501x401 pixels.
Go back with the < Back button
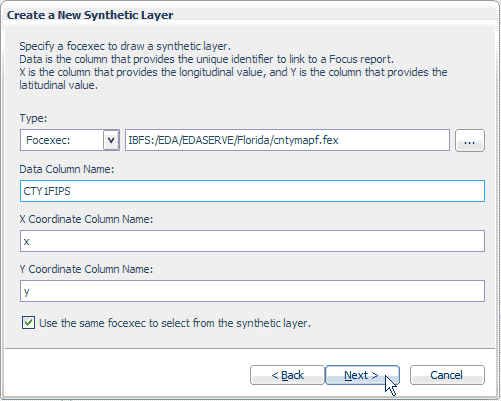pyautogui.click(x=287, y=375)
